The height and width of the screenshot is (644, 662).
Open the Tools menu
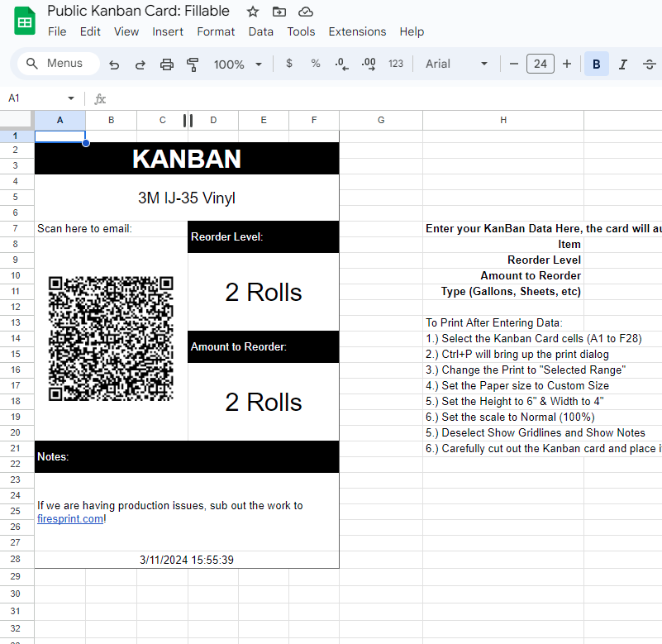(301, 31)
